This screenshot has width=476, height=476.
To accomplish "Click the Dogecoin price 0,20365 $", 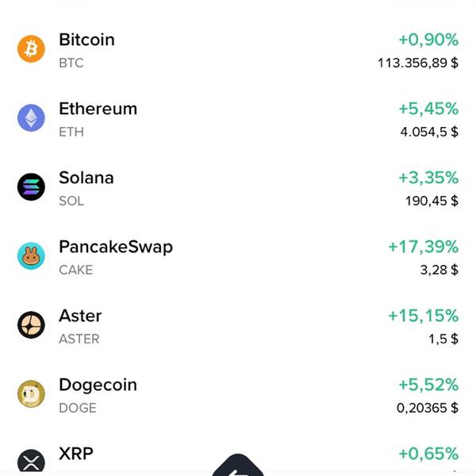I will coord(427,408).
